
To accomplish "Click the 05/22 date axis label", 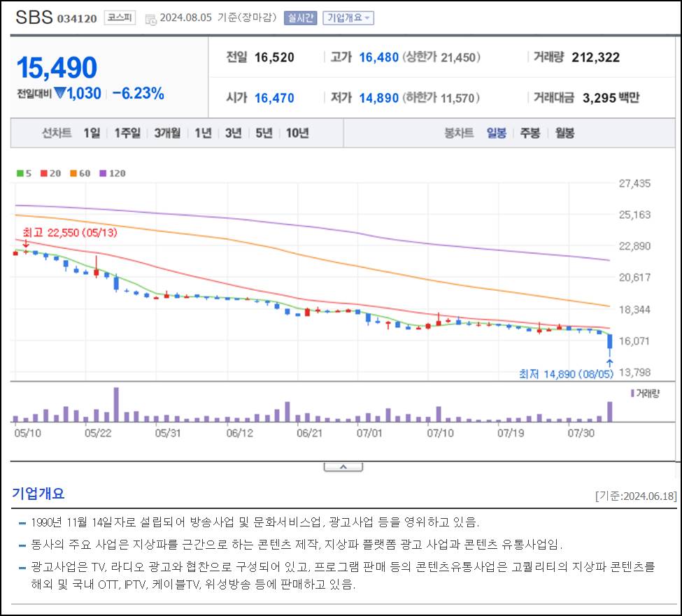I will coord(98,433).
